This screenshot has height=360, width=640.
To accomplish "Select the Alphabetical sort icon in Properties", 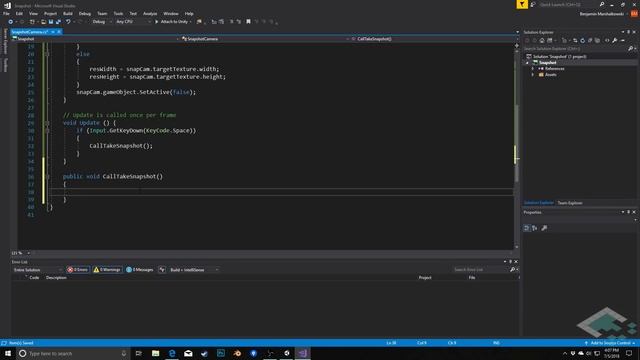I will 535,228.
